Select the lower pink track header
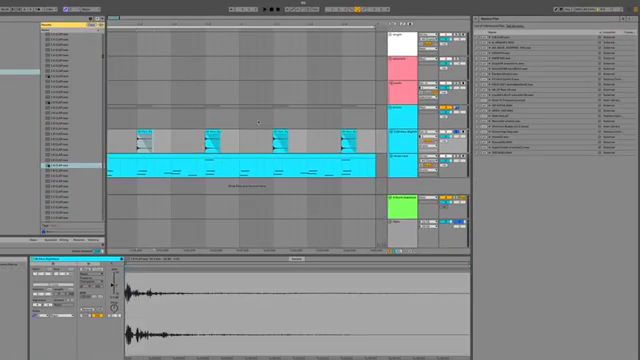 pyautogui.click(x=402, y=93)
